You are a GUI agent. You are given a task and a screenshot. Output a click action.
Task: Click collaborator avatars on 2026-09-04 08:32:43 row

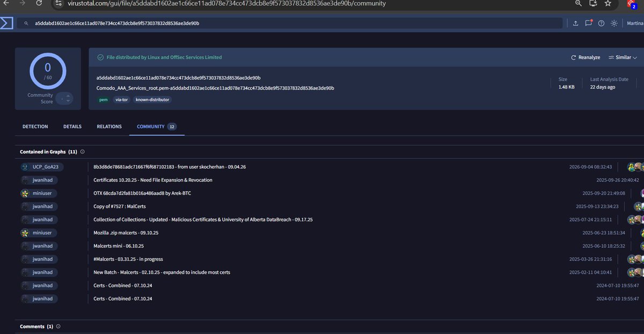pyautogui.click(x=636, y=167)
